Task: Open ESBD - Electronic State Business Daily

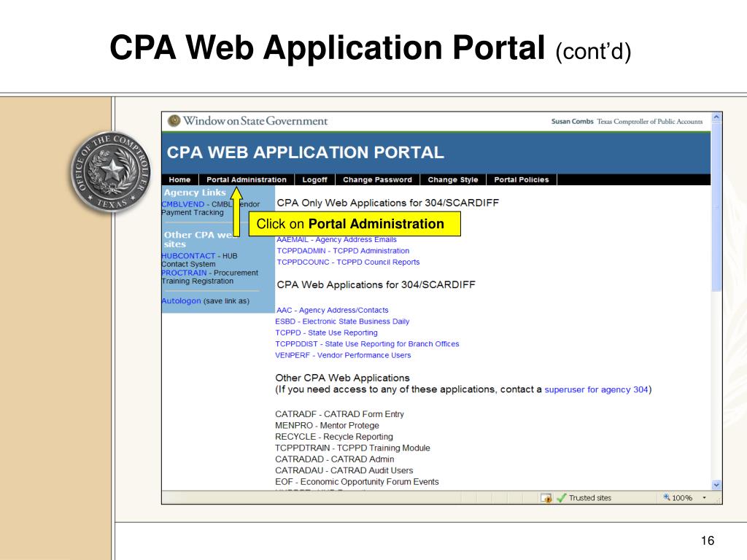Action: point(342,322)
